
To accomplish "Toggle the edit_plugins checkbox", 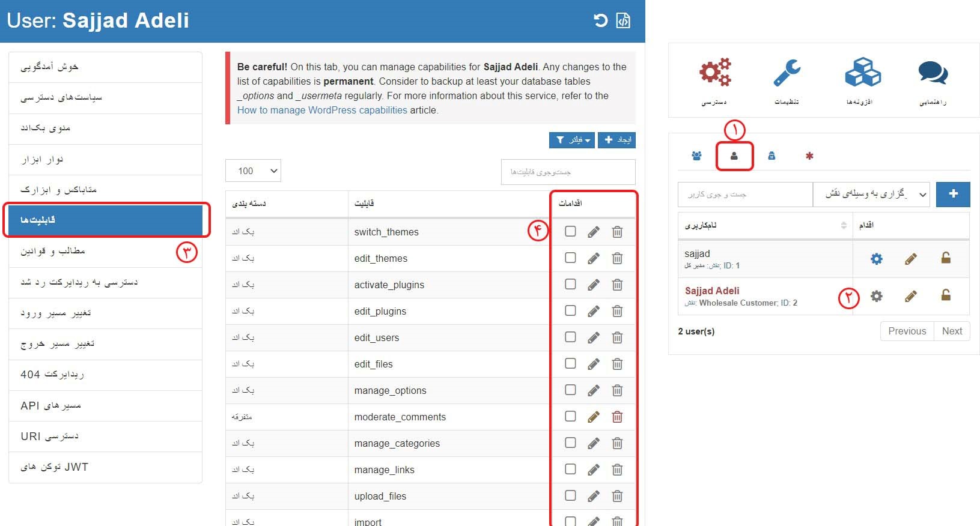I will (x=570, y=310).
